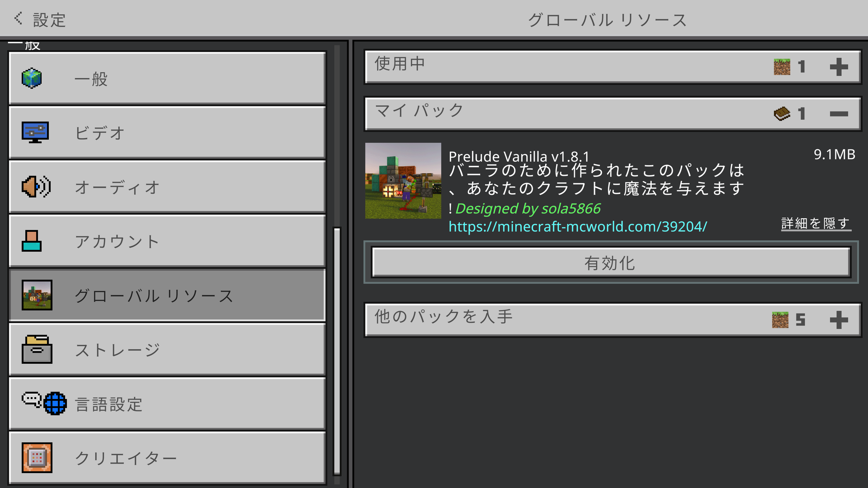Viewport: 868px width, 488px height.
Task: Open the minecraft-mcworld.com pack link
Action: (577, 227)
